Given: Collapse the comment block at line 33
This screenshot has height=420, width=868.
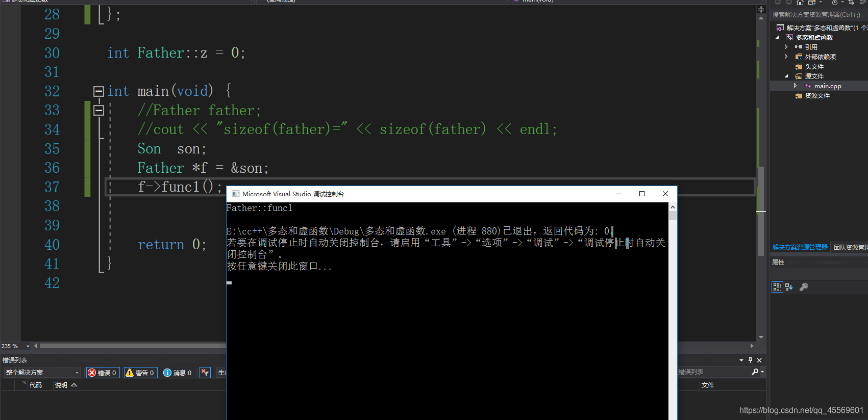Looking at the screenshot, I should tap(98, 110).
